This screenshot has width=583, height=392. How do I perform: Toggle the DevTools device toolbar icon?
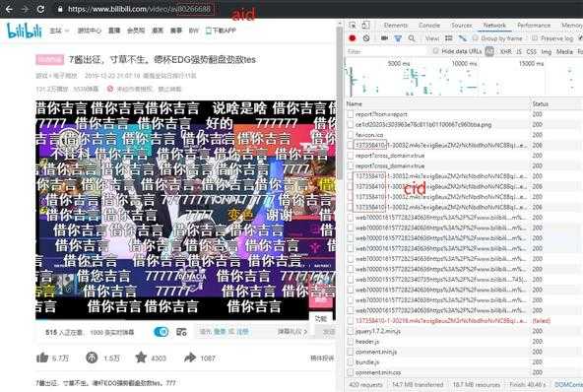click(x=365, y=26)
